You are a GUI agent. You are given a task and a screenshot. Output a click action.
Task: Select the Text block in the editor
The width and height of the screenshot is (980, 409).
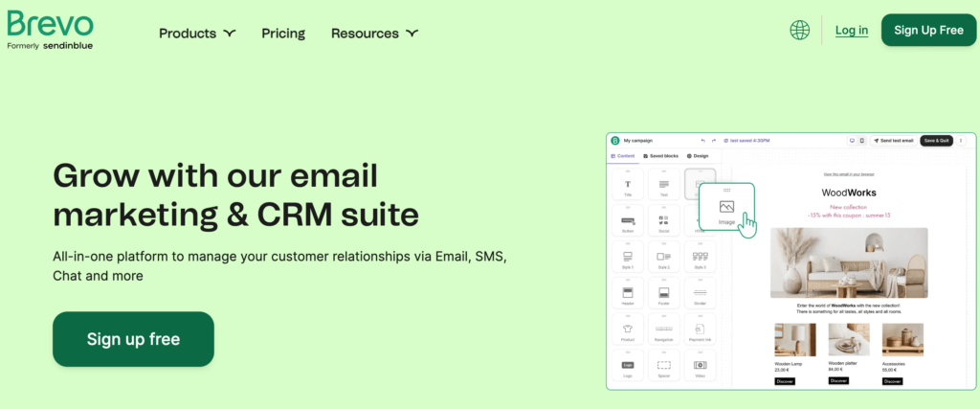tap(664, 186)
